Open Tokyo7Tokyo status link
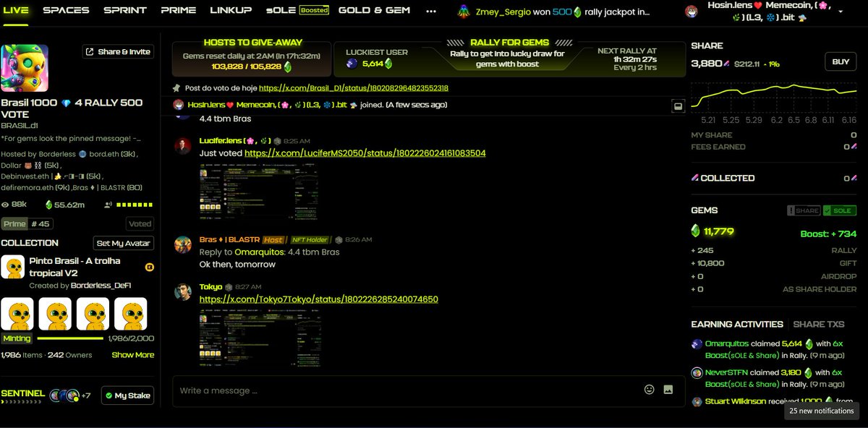The height and width of the screenshot is (428, 868). pyautogui.click(x=318, y=299)
